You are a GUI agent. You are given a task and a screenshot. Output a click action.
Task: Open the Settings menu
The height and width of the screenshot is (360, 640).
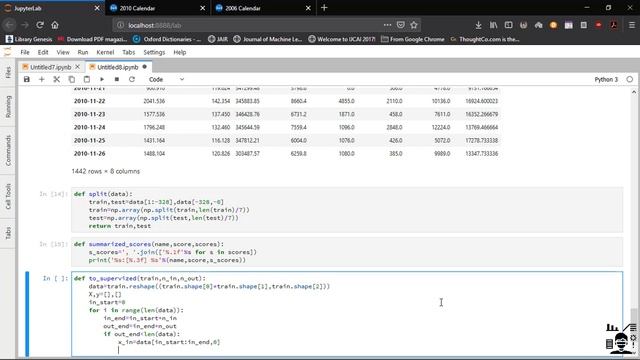(x=154, y=52)
